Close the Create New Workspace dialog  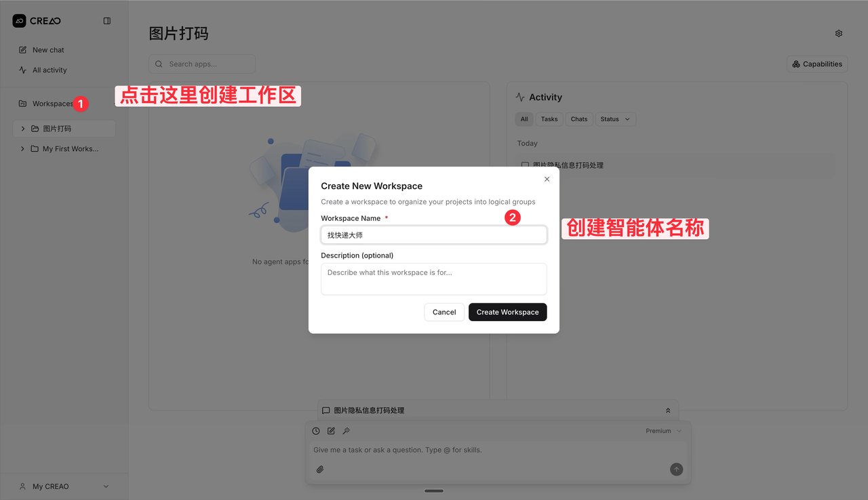click(x=547, y=180)
